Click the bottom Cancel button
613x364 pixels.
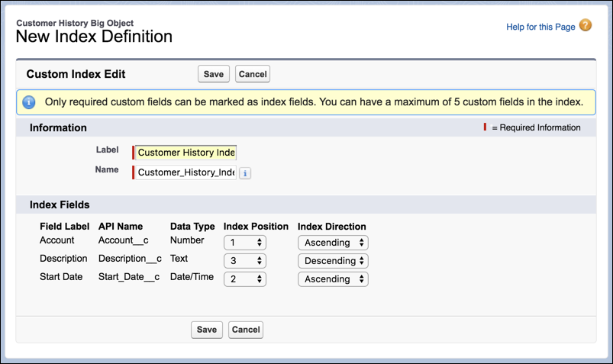click(246, 330)
